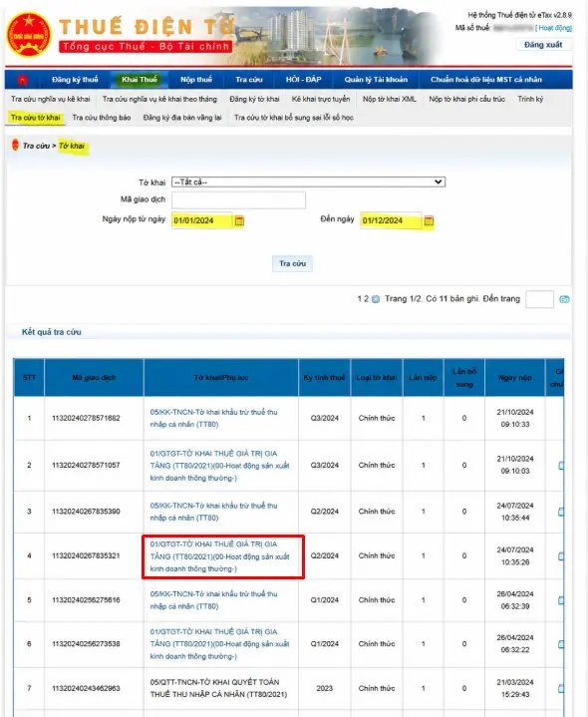
Task: Click note icon in row 7
Action: click(x=561, y=688)
